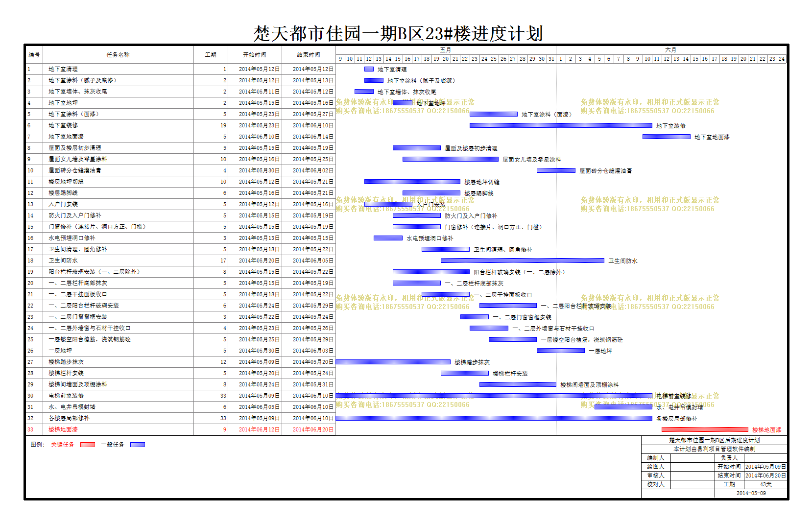Select the Gantt bar for 屋面女儿墙及零星涂料
Viewport: 812px width, 523px height.
451,159
